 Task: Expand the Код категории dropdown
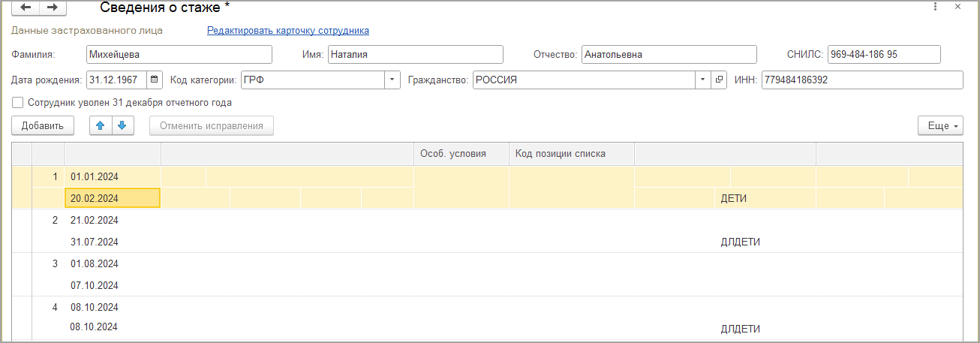(x=392, y=80)
